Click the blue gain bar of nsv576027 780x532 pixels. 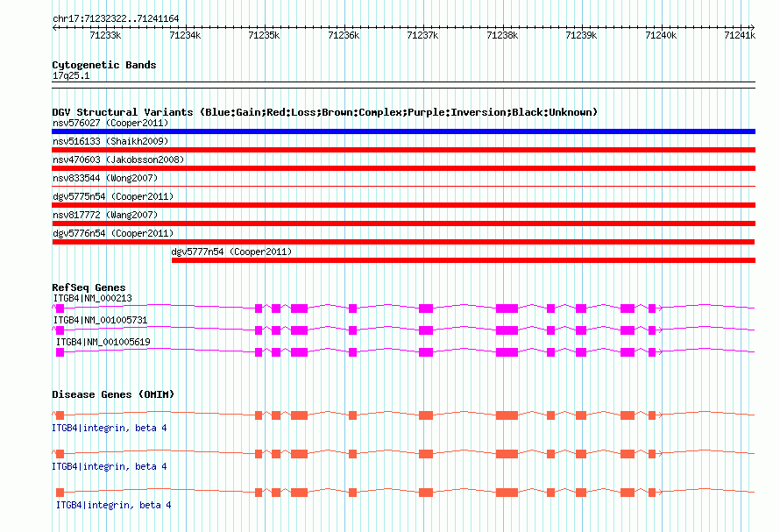click(403, 131)
